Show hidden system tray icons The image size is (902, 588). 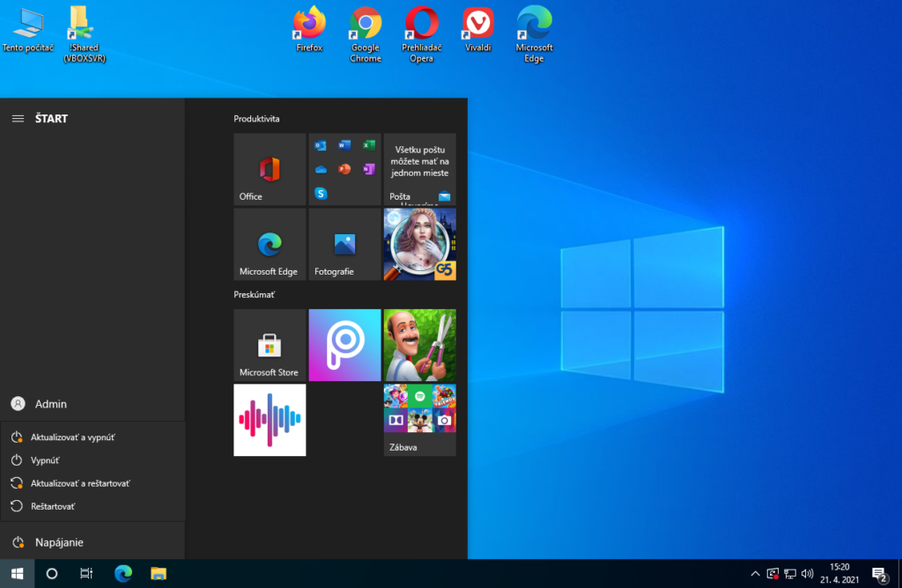point(755,574)
